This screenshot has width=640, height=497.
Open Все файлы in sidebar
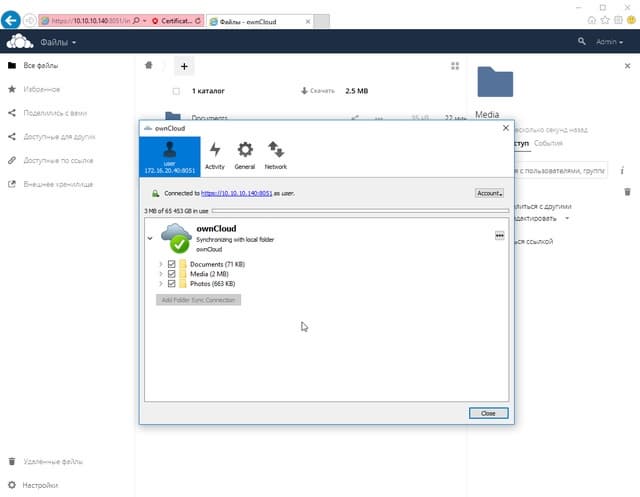(x=40, y=65)
